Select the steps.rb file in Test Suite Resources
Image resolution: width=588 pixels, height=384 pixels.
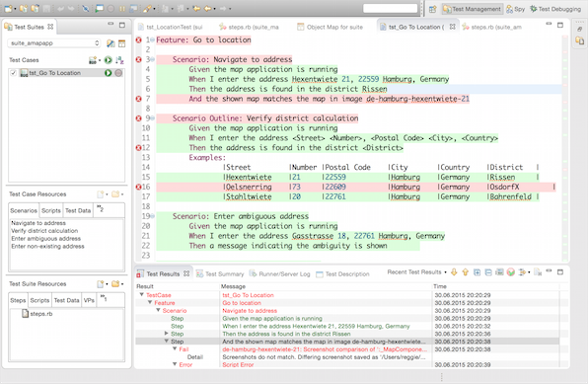pyautogui.click(x=37, y=314)
